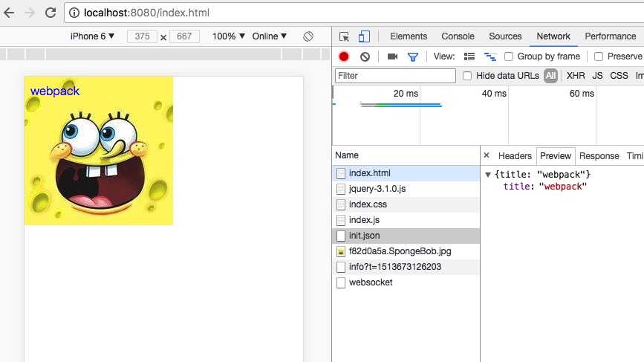The height and width of the screenshot is (362, 644).
Task: Rotate device orientation icon
Action: [308, 36]
